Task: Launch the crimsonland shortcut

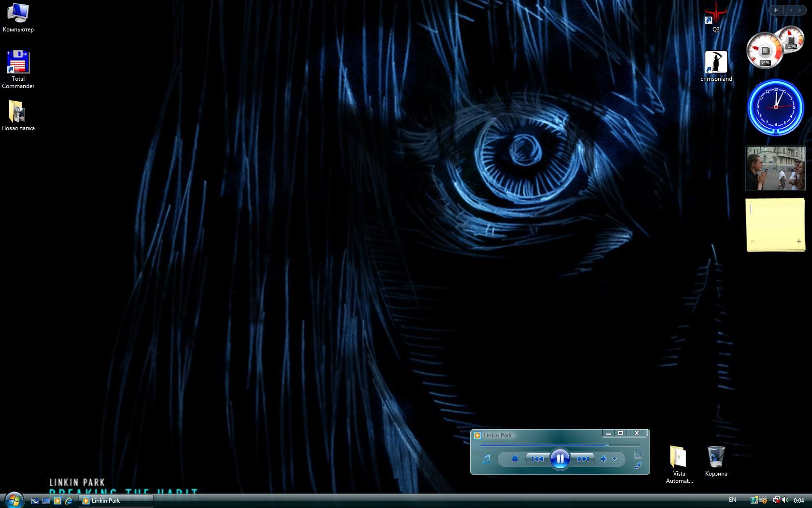Action: [x=716, y=66]
